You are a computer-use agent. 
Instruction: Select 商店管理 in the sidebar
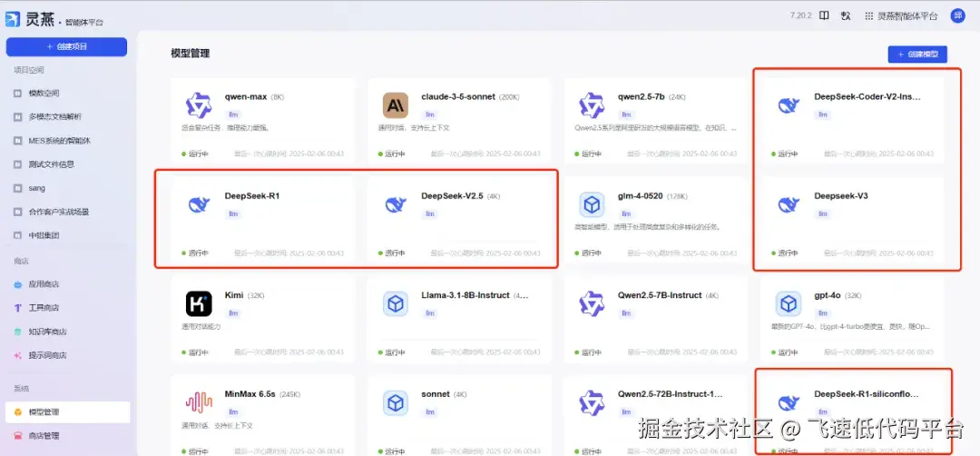pos(44,436)
